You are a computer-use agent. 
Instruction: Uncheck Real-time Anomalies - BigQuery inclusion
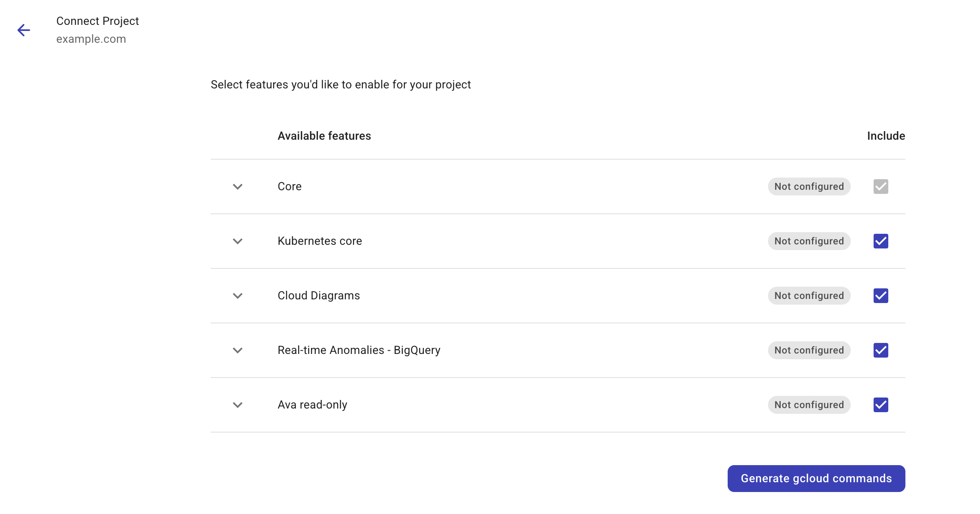(880, 350)
